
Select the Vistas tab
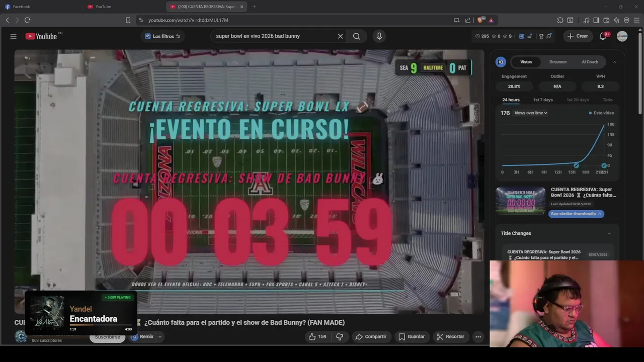[x=526, y=62]
